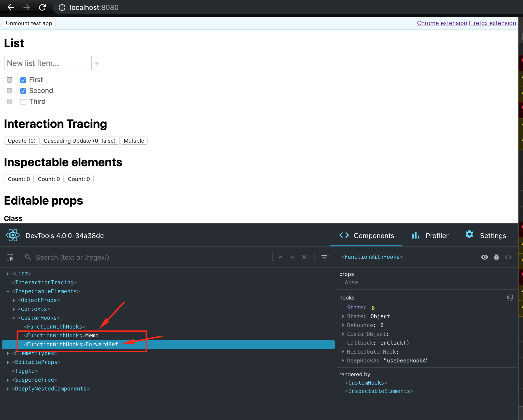Viewport: 523px width, 420px height.
Task: Check the Third list item
Action: tap(23, 102)
